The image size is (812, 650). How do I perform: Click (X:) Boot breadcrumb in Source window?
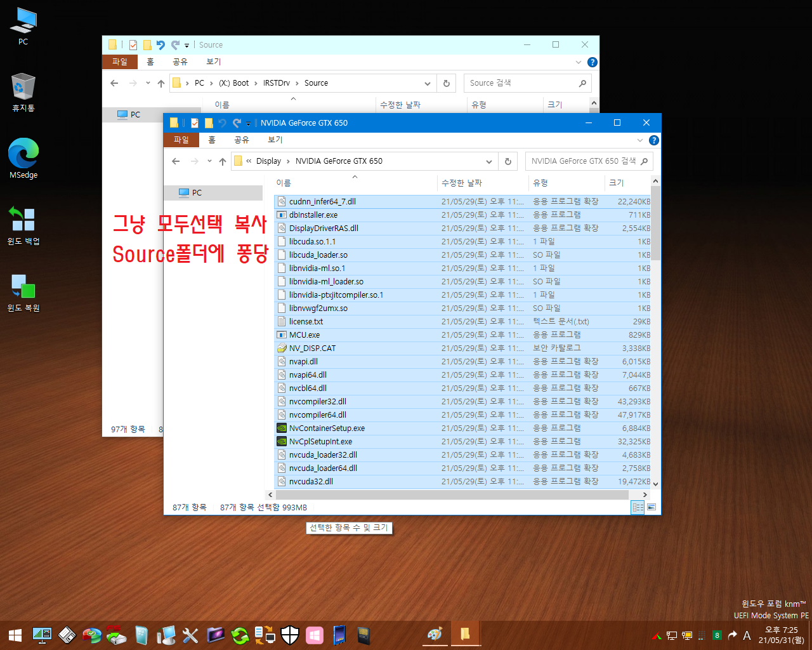(x=233, y=83)
